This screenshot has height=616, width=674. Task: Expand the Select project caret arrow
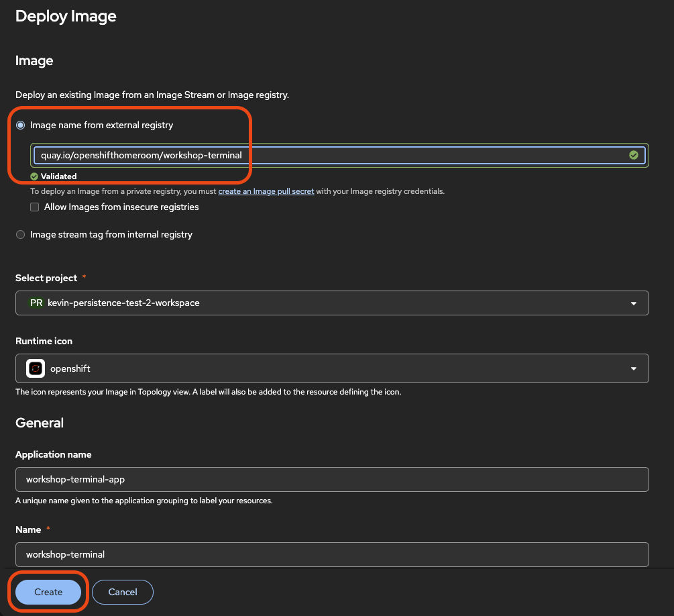pos(634,303)
